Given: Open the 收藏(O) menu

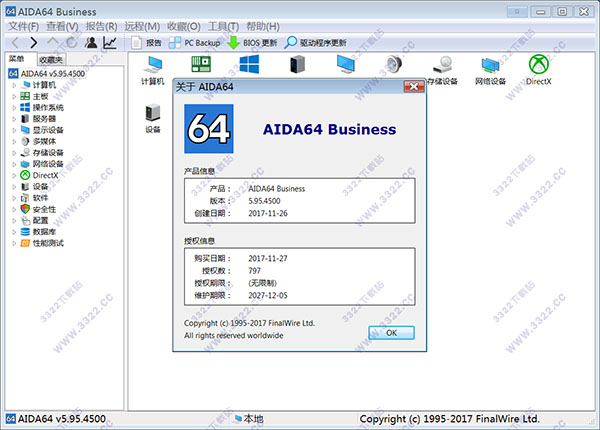Looking at the screenshot, I should click(x=184, y=26).
